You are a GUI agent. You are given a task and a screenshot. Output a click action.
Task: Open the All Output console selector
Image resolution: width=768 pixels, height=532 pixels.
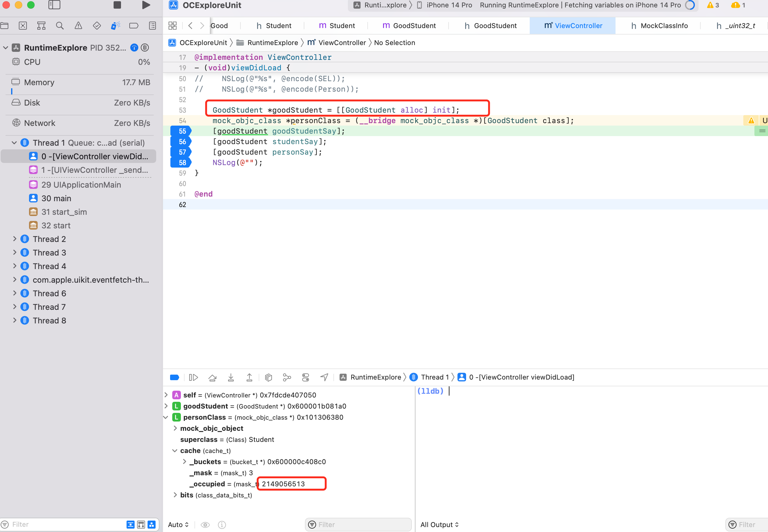point(439,525)
